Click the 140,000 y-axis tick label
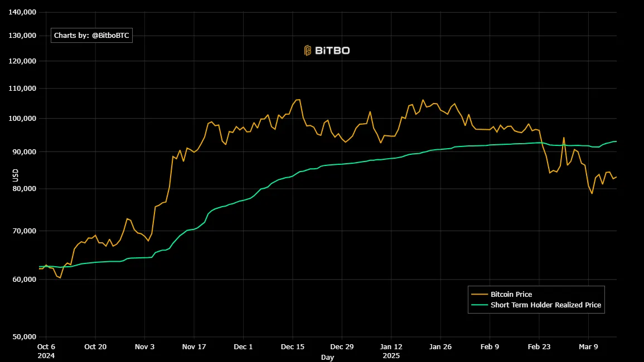The image size is (644, 362). [23, 12]
